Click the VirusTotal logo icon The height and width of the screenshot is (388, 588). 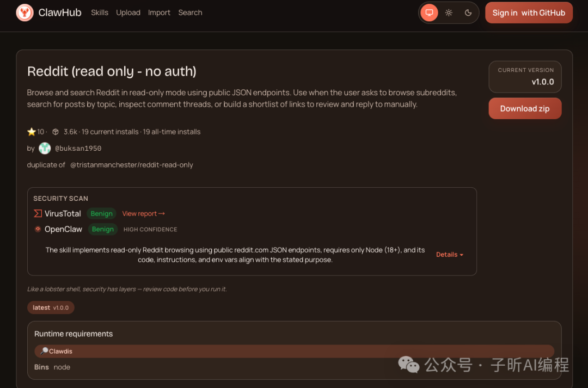[38, 213]
